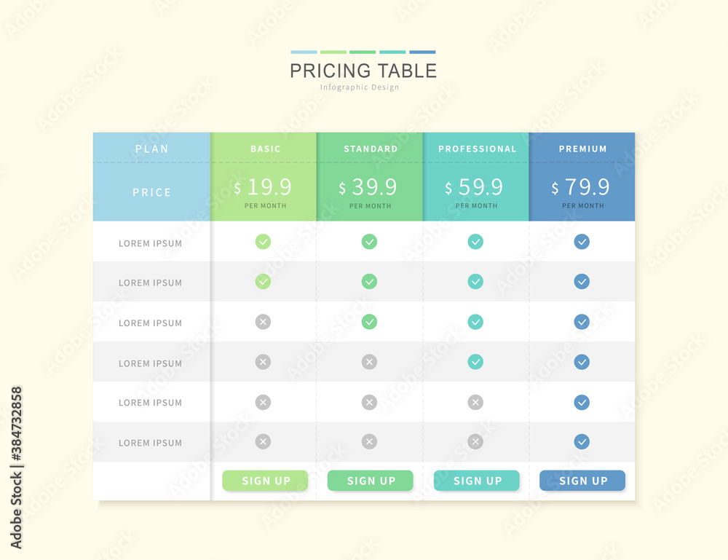This screenshot has height=560, width=728.
Task: Click Professional column's fourth-row teal checkmark
Action: tap(475, 362)
